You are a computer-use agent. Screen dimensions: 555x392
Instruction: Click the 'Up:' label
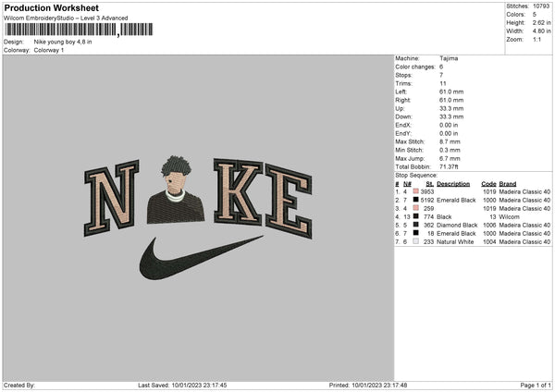click(x=400, y=108)
